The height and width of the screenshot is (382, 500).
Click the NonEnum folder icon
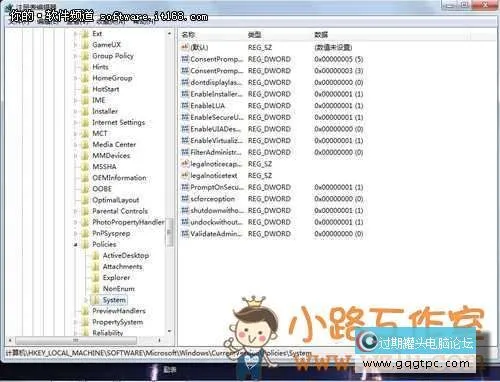click(x=96, y=289)
